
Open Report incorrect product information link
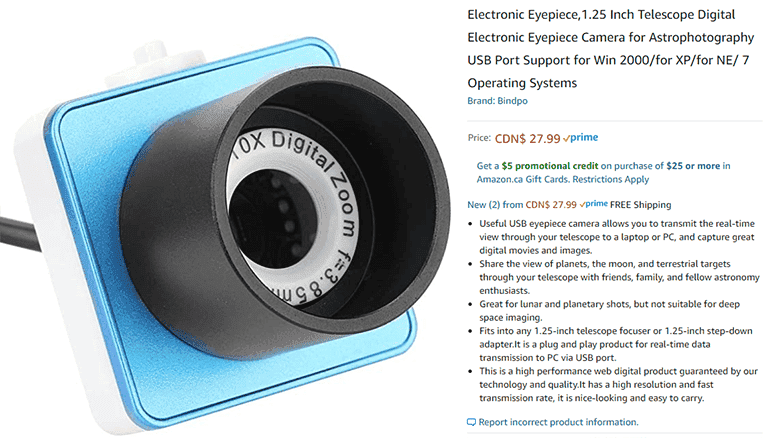(558, 422)
